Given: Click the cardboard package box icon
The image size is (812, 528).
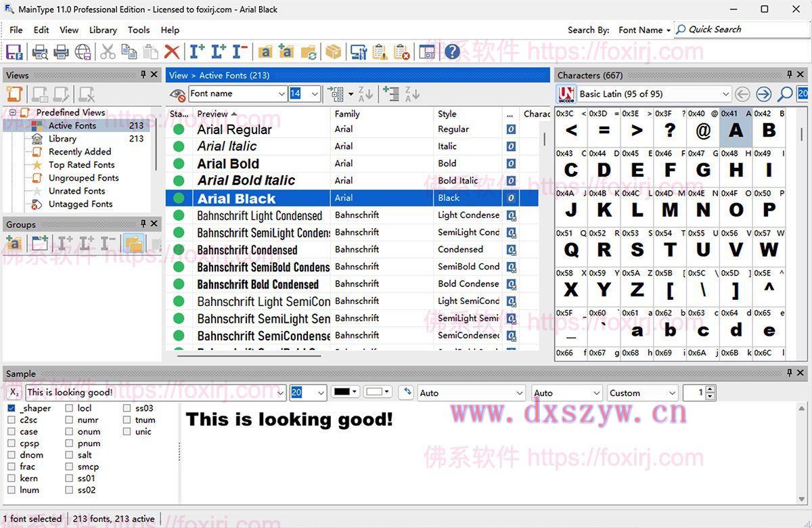Looking at the screenshot, I should click(x=333, y=51).
